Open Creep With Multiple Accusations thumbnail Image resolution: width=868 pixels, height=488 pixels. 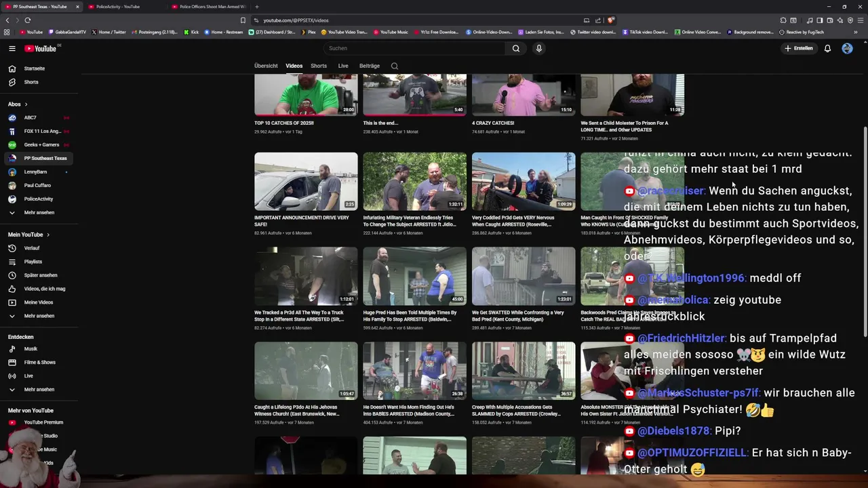(524, 371)
